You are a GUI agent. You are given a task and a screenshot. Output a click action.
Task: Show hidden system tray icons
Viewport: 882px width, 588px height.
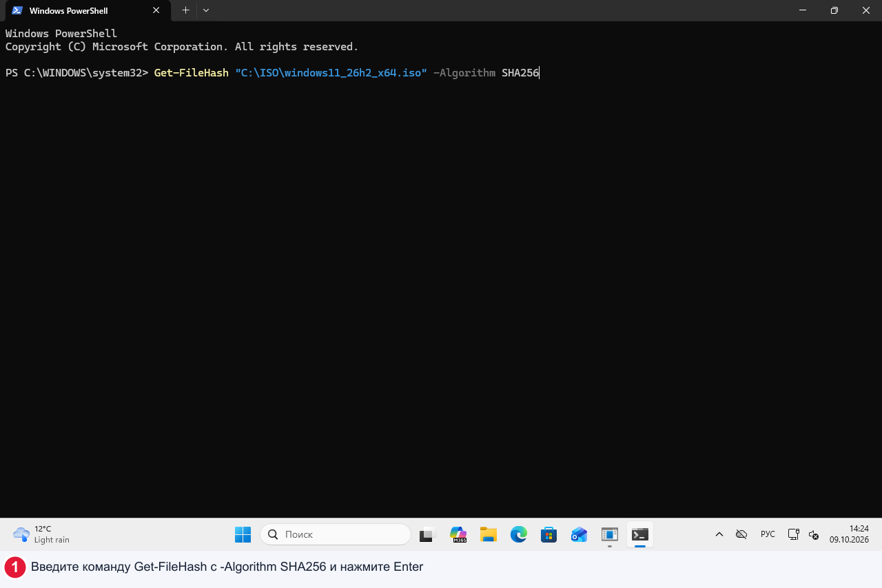[x=719, y=534]
